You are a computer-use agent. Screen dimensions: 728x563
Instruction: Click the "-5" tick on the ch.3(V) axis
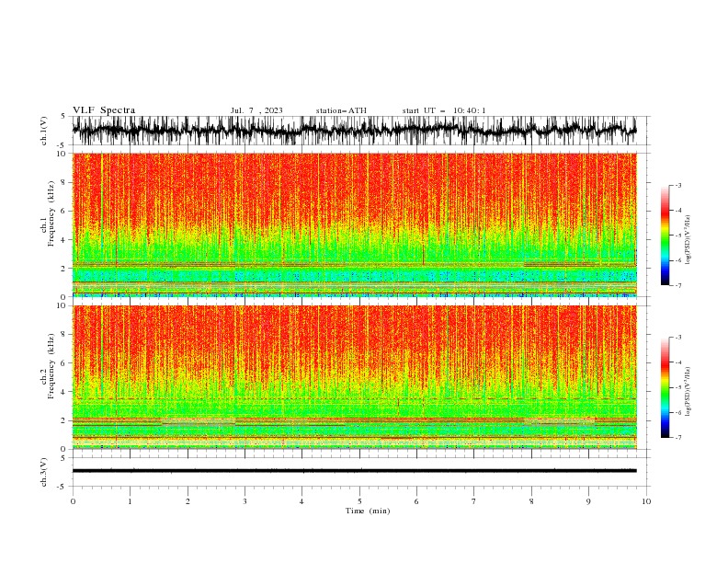coord(63,487)
